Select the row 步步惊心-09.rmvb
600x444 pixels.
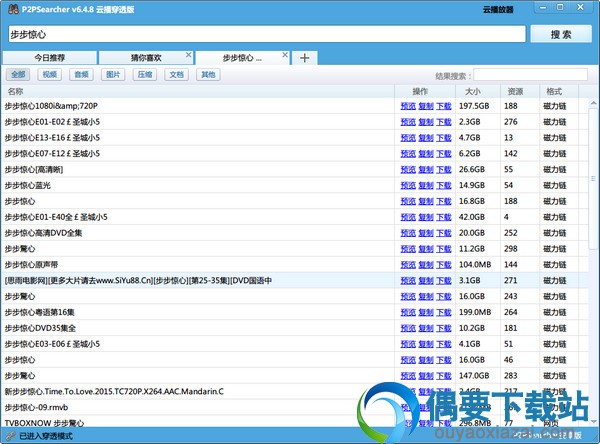295,408
